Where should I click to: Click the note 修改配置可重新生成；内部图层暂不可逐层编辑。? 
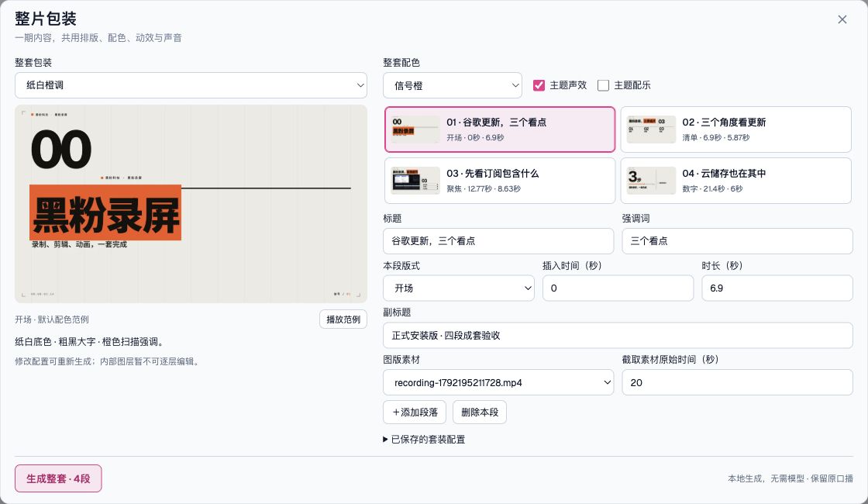[107, 361]
